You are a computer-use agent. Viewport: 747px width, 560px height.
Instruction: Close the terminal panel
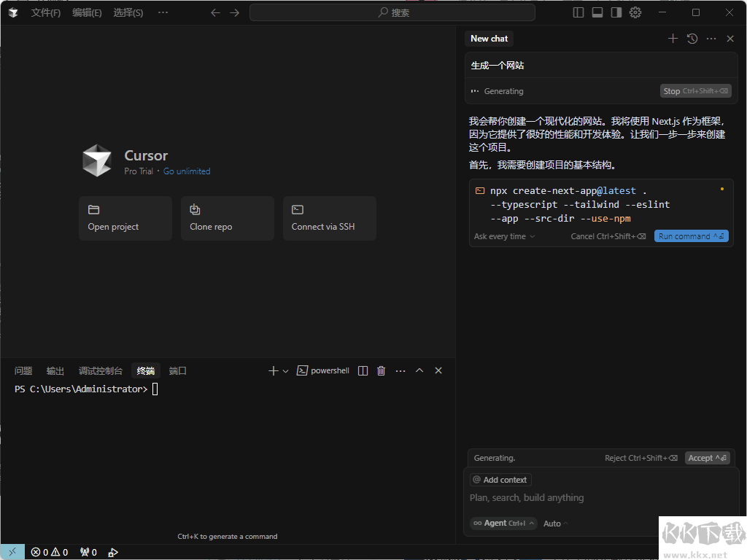pyautogui.click(x=438, y=370)
